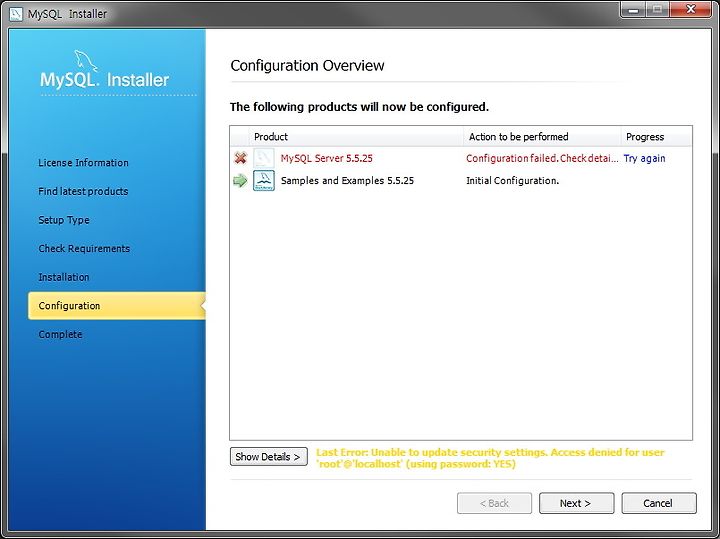Close the MySQL Installer window
Viewport: 720px width, 539px height.
pos(691,9)
